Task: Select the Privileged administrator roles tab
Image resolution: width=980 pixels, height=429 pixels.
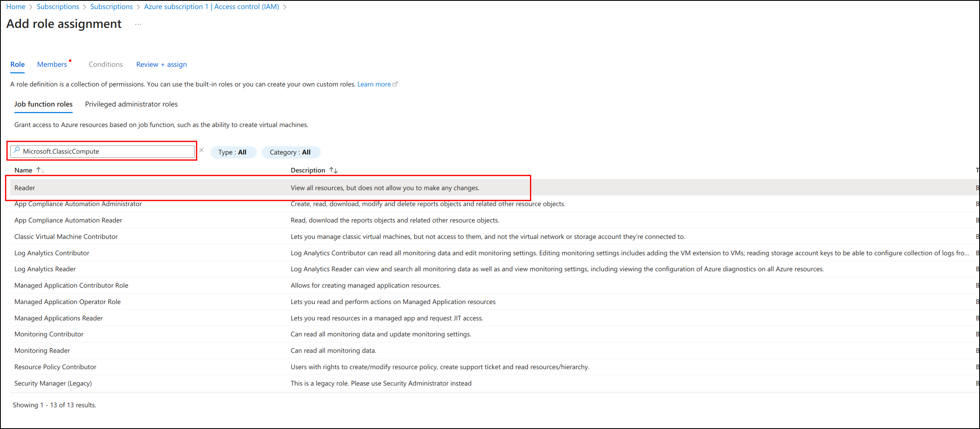Action: [x=131, y=104]
